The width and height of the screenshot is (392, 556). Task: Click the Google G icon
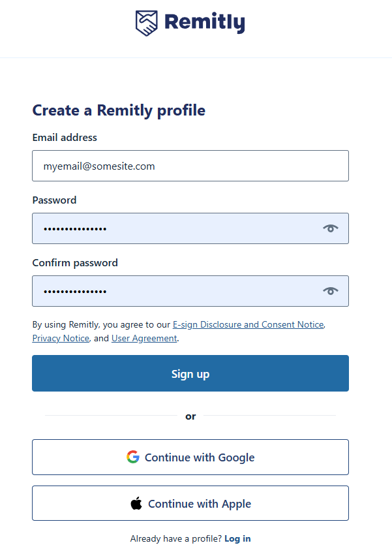(x=133, y=457)
